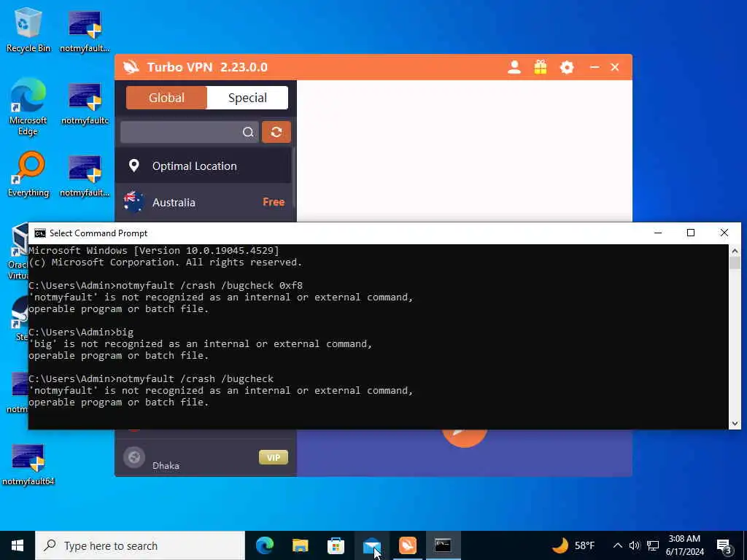Open the Mail app from the taskbar

(371, 545)
